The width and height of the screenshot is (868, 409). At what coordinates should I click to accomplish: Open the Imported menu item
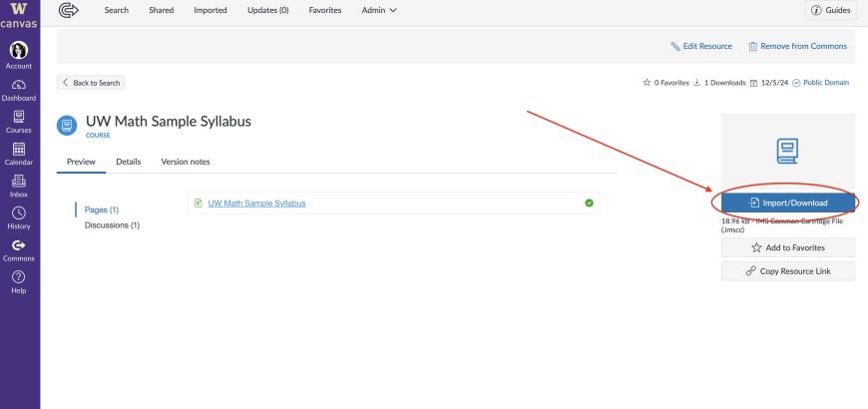click(211, 10)
